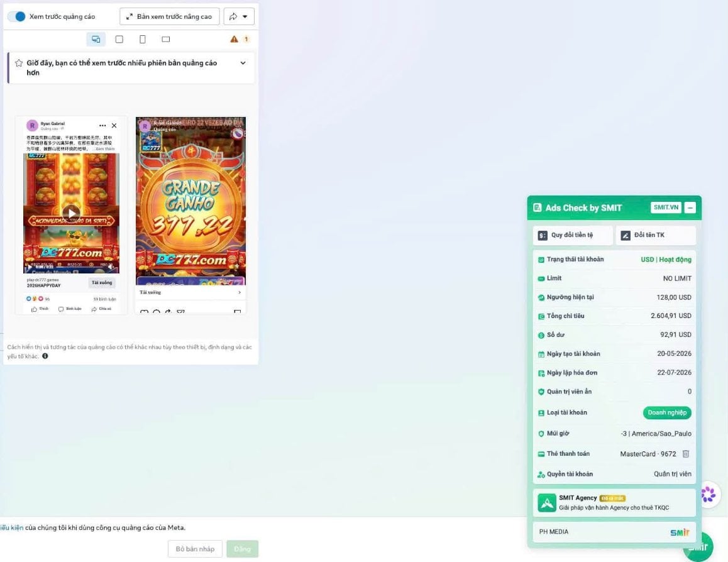The height and width of the screenshot is (562, 728).
Task: Click the 'NO LIMIT' value
Action: pos(677,278)
